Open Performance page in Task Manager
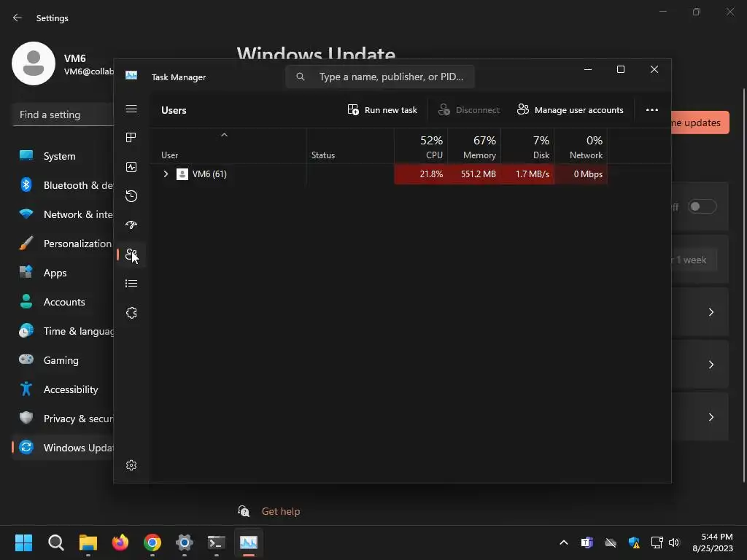The width and height of the screenshot is (747, 560). coord(131,167)
